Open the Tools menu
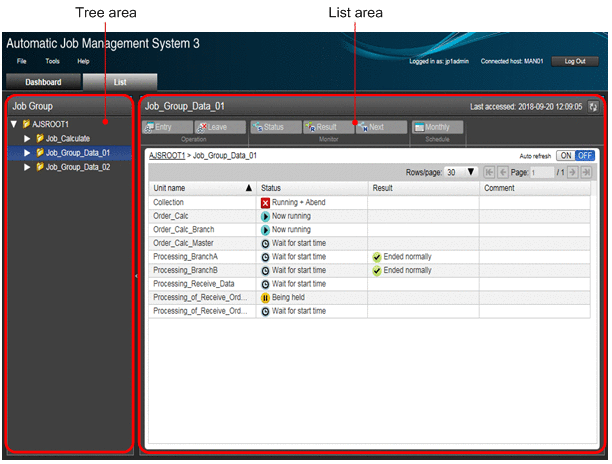The height and width of the screenshot is (464, 612). coord(52,61)
